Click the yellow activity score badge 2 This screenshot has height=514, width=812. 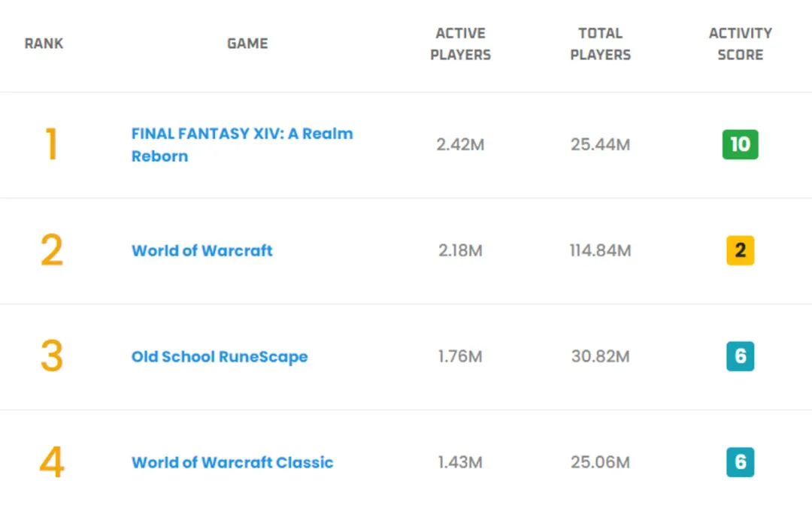(x=740, y=251)
